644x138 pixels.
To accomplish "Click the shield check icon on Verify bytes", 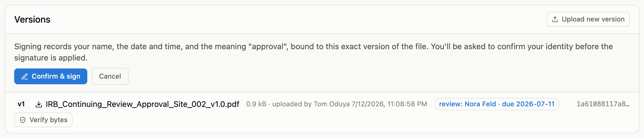I will (23, 120).
